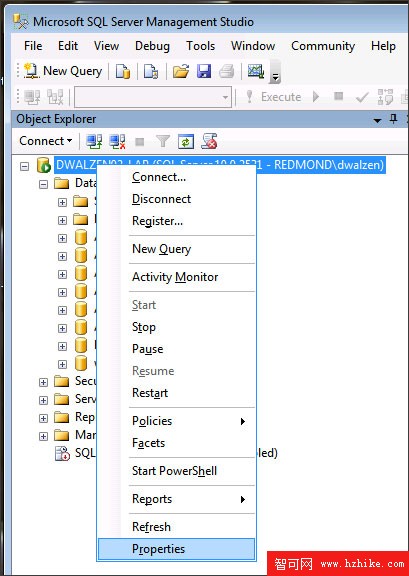Image resolution: width=409 pixels, height=576 pixels.
Task: Click the Debug play arrow icon
Action: pyautogui.click(x=316, y=97)
